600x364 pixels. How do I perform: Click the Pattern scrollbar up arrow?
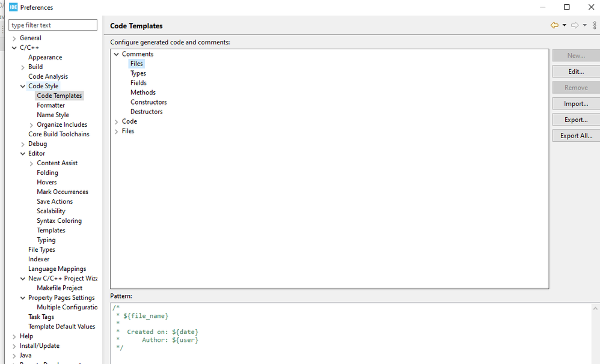coord(595,308)
